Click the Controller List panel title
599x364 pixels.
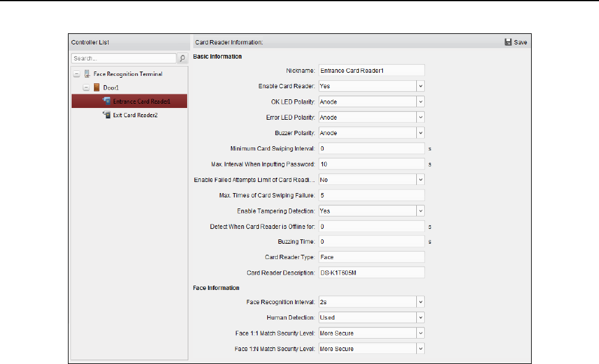point(90,43)
